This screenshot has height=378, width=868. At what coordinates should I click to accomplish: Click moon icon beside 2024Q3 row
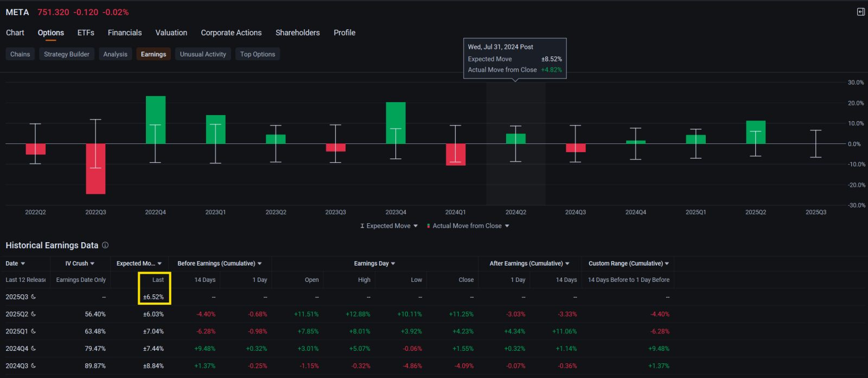[x=34, y=366]
